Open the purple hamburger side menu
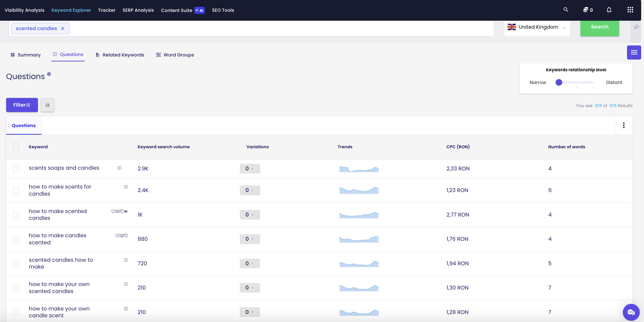The width and height of the screenshot is (644, 322). (x=634, y=52)
